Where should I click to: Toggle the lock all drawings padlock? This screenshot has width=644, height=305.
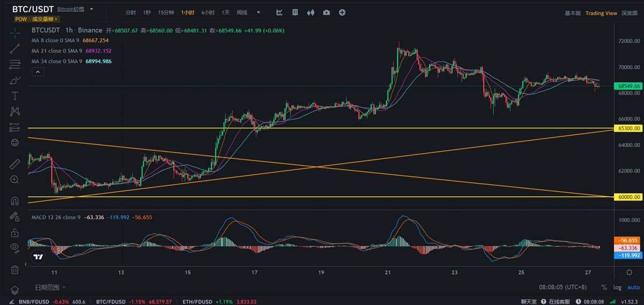[x=14, y=233]
